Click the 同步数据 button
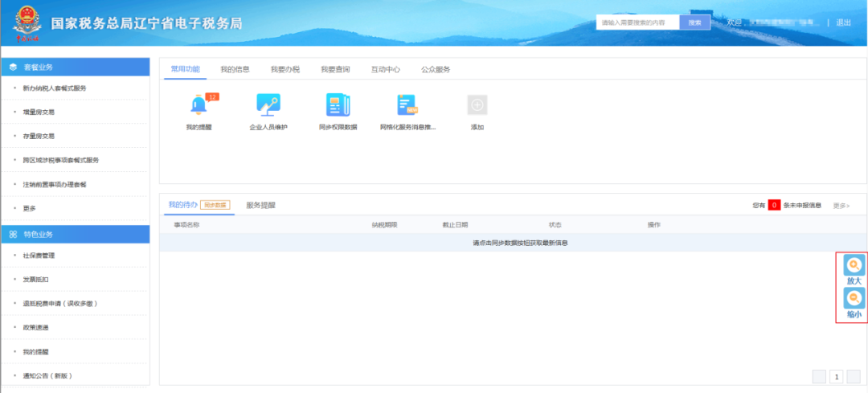Image resolution: width=868 pixels, height=393 pixels. [x=215, y=205]
